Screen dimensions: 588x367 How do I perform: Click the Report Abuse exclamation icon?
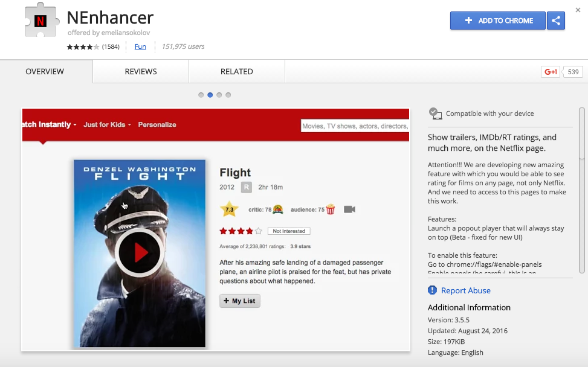pyautogui.click(x=432, y=290)
